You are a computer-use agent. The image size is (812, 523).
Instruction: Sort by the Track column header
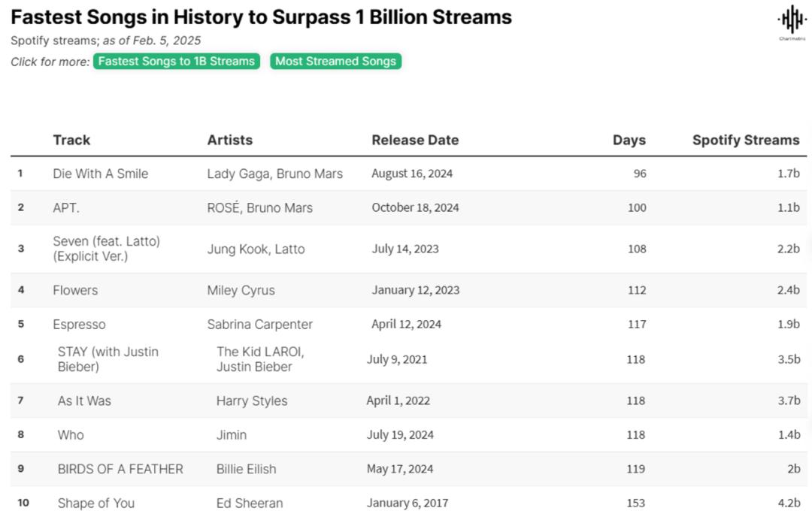coord(71,140)
